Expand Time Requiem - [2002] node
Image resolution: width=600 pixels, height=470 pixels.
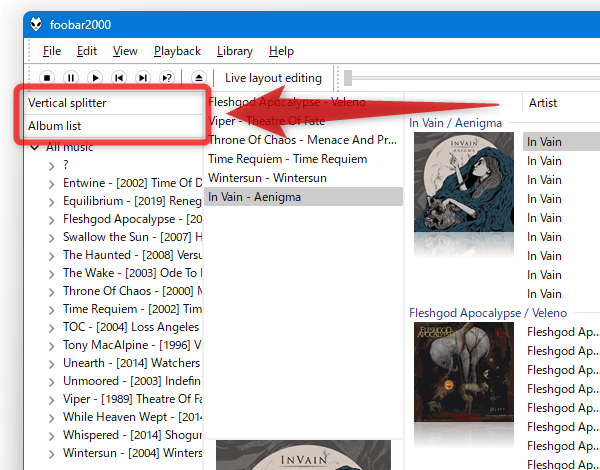52,310
